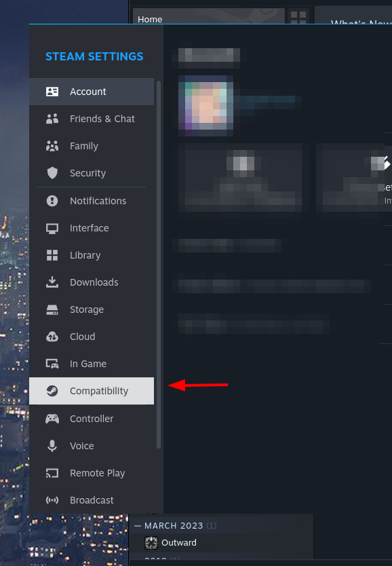Select the Downloads arrow icon

52,282
